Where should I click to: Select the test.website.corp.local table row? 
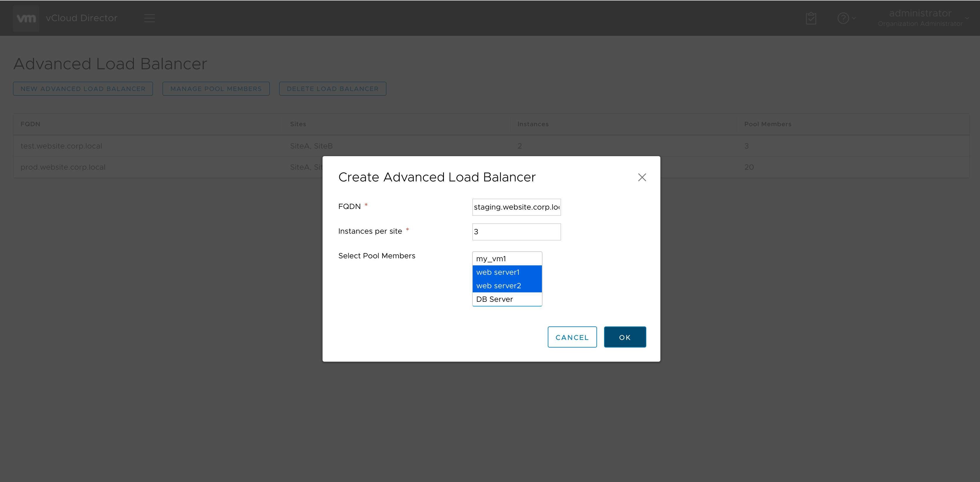152,146
